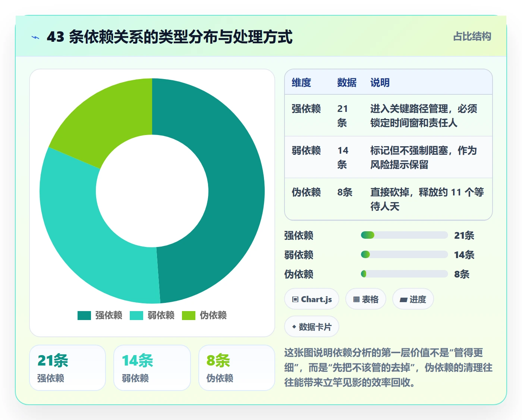Image resolution: width=522 pixels, height=420 pixels.
Task: Click the "占比结构" label in the header
Action: (x=472, y=37)
